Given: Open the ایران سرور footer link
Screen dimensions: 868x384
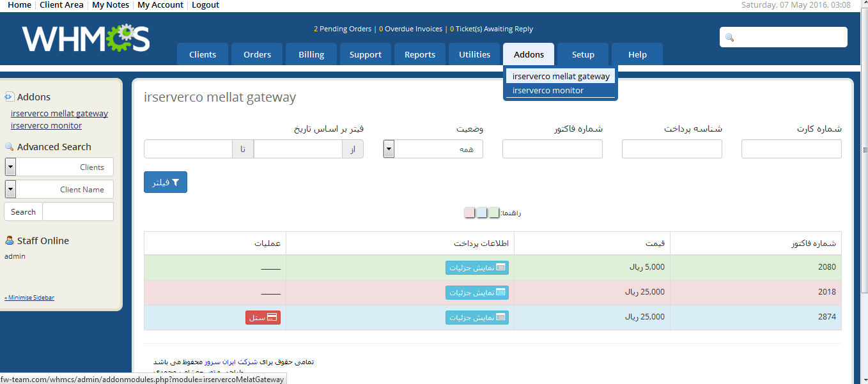Looking at the screenshot, I should [231, 362].
